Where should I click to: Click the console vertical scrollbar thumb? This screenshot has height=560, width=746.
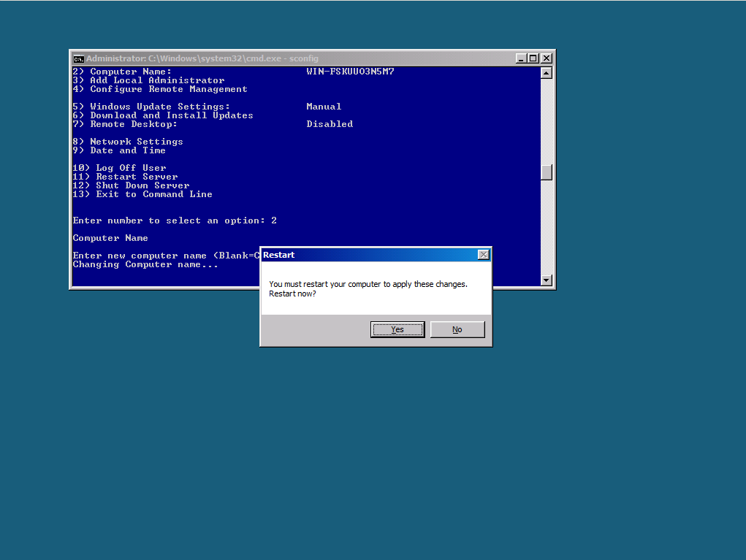[546, 172]
